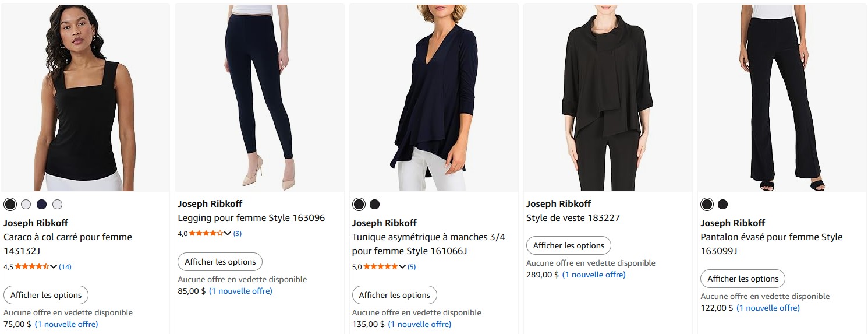Screen dimensions: 868x334
Task: Select second color swatch for Pantalon évasé
Action: (722, 204)
